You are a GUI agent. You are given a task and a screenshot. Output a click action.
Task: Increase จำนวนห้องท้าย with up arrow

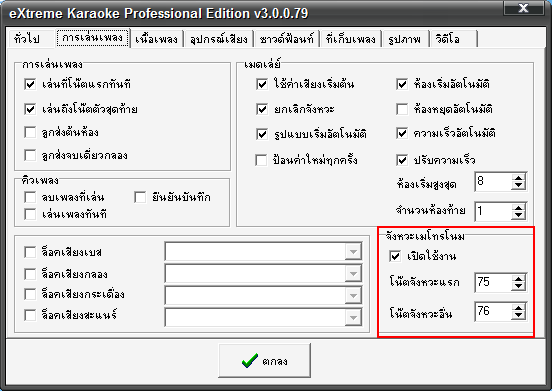pyautogui.click(x=518, y=208)
